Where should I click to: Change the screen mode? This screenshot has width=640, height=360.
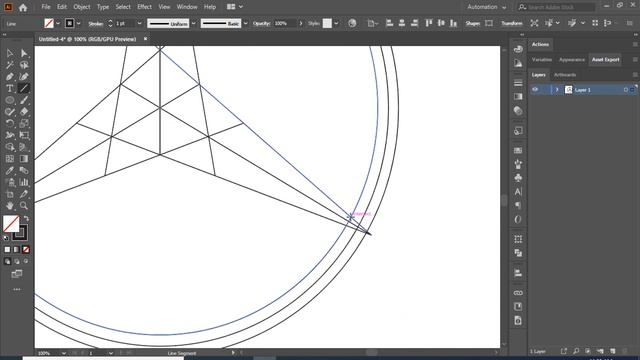coord(17,274)
